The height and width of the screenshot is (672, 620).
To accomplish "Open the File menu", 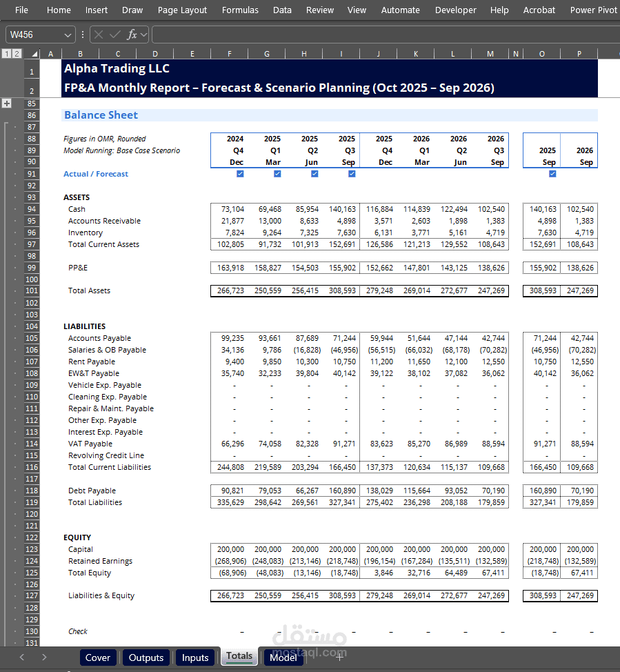I will (x=21, y=10).
